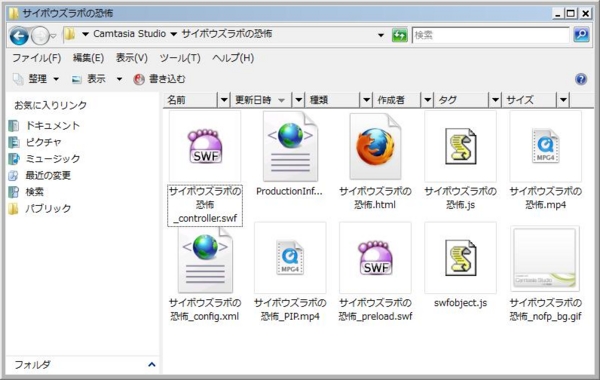Open the サイズ column filter dropdown arrow
600x380 pixels.
coord(563,100)
